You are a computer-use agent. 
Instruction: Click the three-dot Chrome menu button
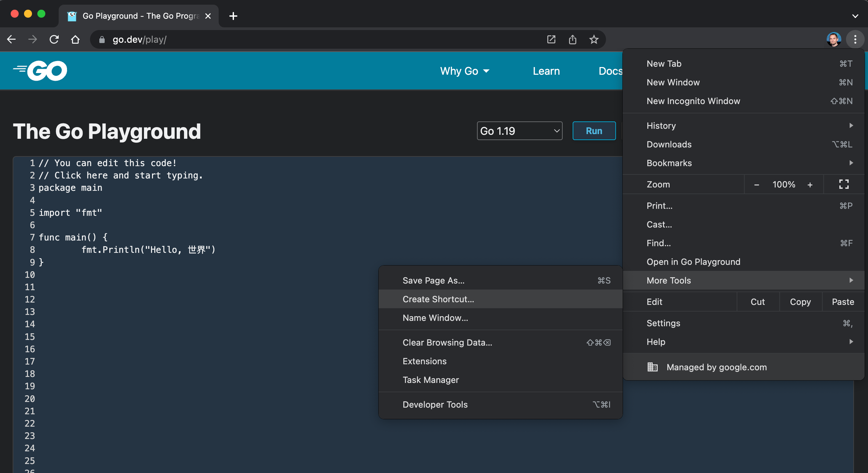click(855, 39)
